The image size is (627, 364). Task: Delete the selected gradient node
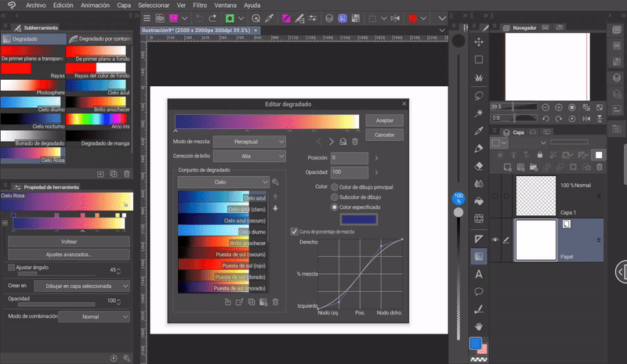click(354, 142)
